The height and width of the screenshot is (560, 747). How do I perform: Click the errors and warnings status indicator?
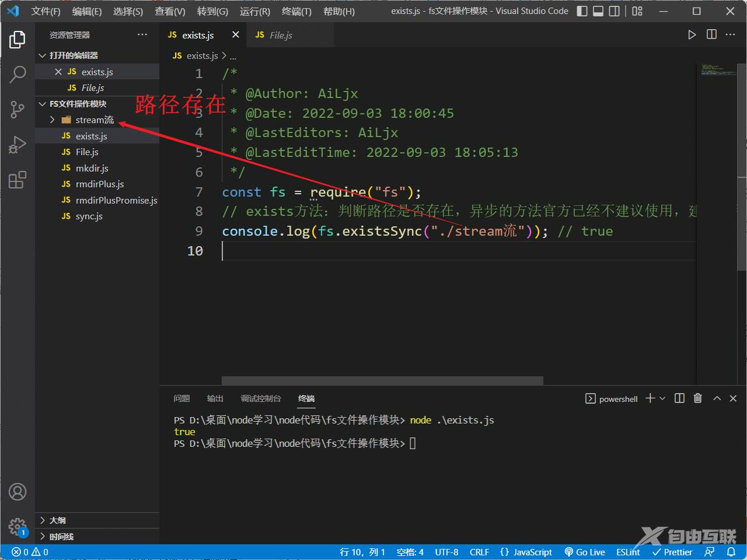click(30, 552)
